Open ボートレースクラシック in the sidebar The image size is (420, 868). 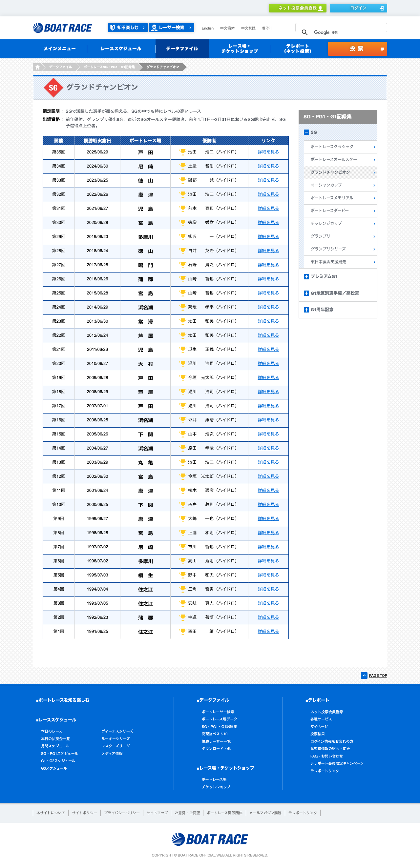pyautogui.click(x=340, y=147)
